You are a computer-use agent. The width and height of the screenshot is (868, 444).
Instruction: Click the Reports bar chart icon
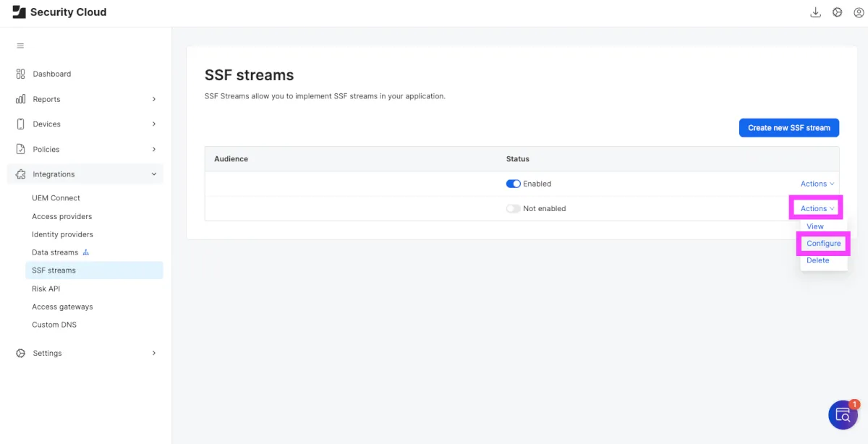click(x=20, y=99)
